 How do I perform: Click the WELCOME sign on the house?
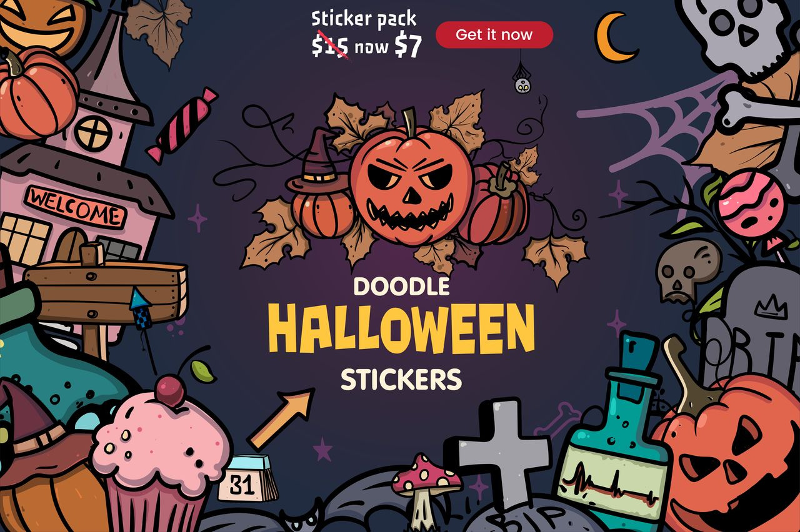75,207
